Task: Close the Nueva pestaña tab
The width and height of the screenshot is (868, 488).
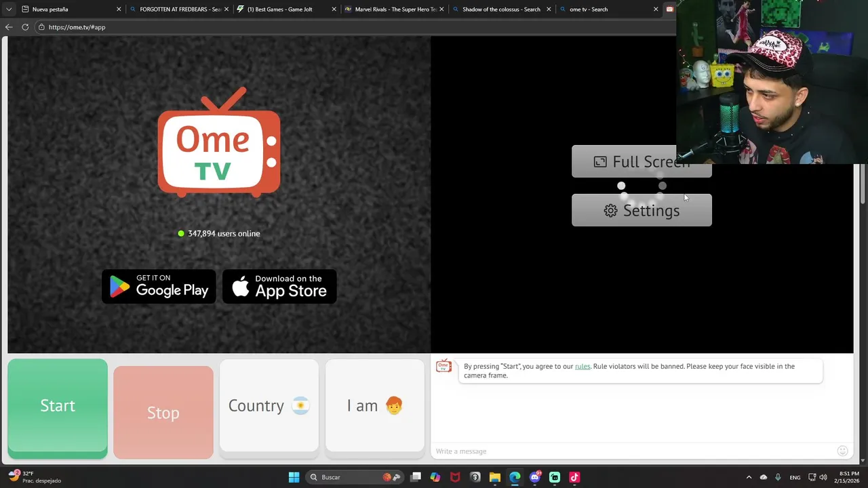Action: pyautogui.click(x=119, y=9)
